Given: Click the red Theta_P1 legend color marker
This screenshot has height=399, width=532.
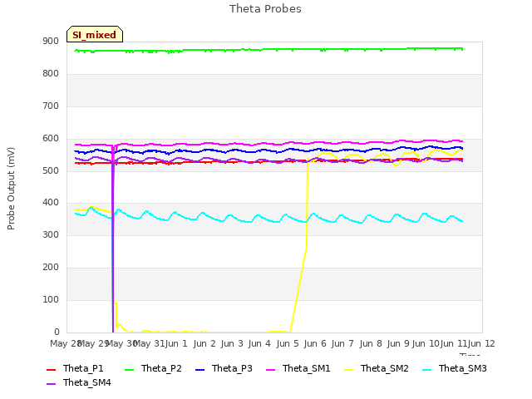Looking at the screenshot, I should [51, 369].
